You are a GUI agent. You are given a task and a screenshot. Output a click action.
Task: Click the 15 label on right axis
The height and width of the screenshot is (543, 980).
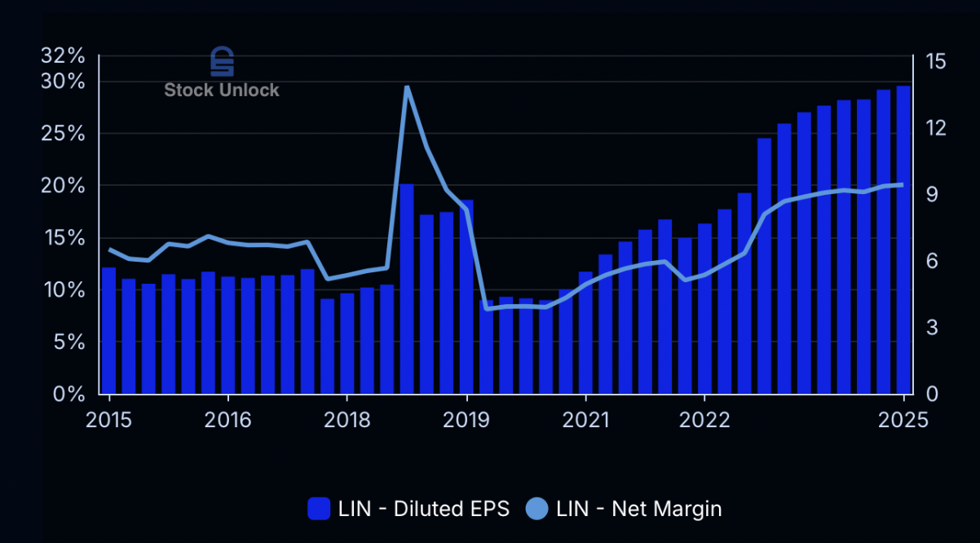[x=935, y=62]
